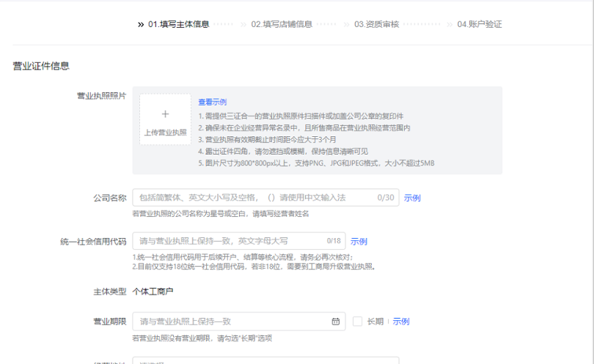Open the calendar icon in 营业期限 field
This screenshot has width=594, height=364.
(336, 322)
